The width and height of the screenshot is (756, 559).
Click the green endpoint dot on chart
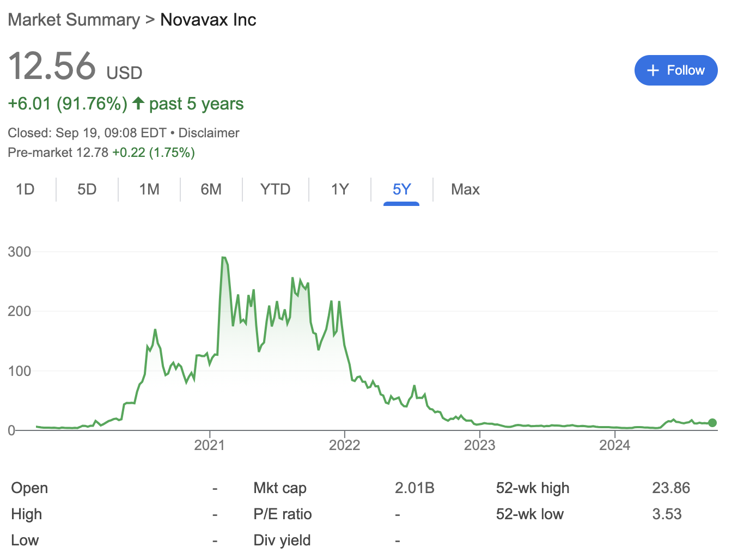712,423
